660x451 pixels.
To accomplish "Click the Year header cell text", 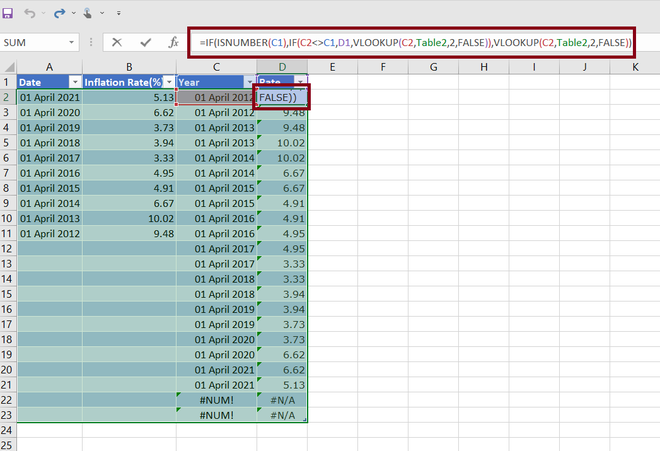I will (x=189, y=83).
